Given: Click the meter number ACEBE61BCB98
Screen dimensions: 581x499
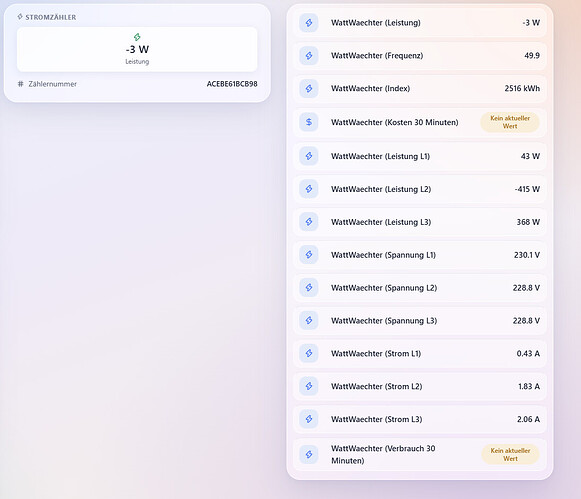Looking at the screenshot, I should 232,84.
